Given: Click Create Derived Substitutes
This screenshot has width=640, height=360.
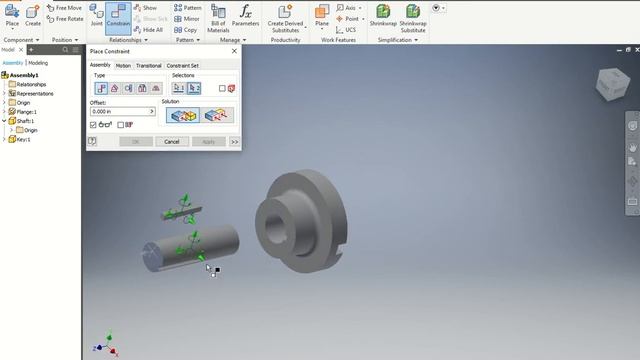Looking at the screenshot, I should pos(285,18).
